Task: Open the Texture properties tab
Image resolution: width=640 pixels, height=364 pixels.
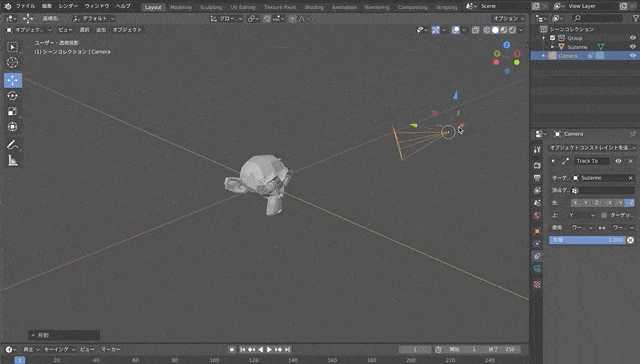Action: coord(537,284)
